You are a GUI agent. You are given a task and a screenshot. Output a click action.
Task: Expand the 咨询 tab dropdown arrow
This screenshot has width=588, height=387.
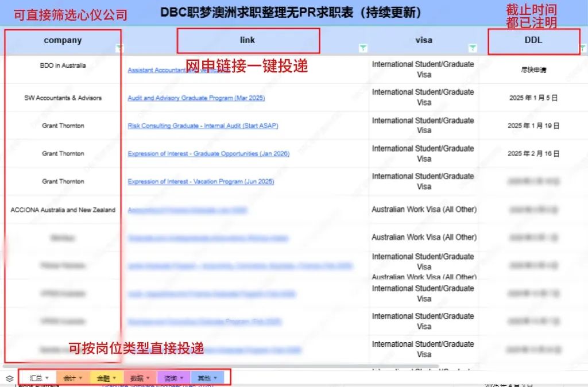[x=181, y=378]
